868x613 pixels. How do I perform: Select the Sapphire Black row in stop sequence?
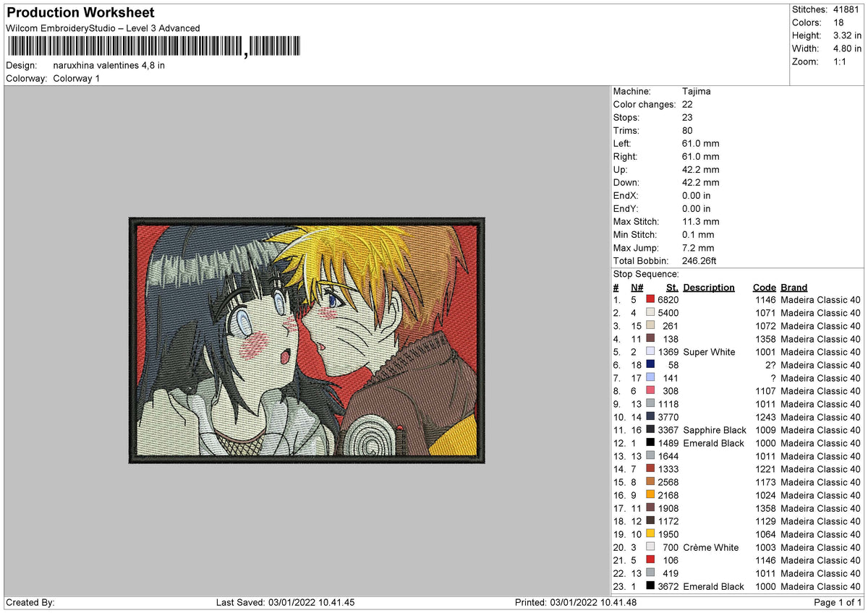737,430
